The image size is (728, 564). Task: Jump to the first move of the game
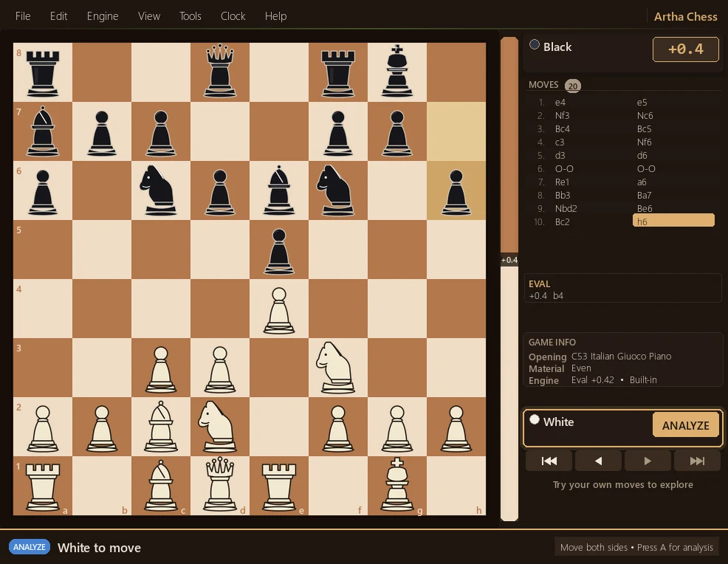coord(549,461)
